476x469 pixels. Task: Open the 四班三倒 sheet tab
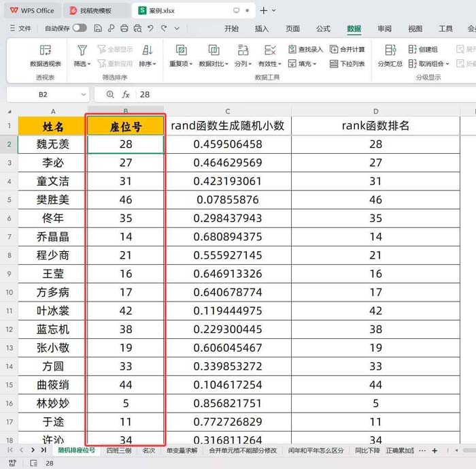[119, 451]
